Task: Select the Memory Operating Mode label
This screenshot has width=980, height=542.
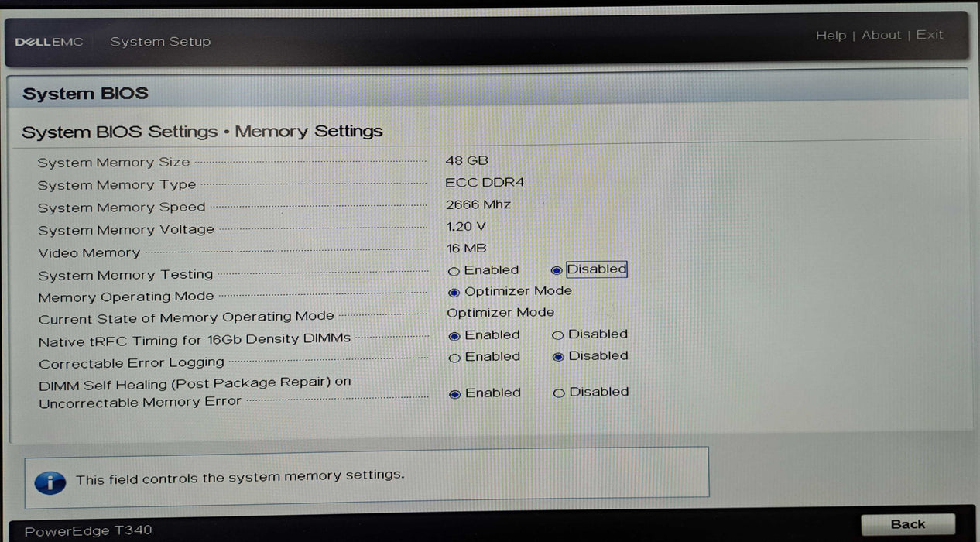Action: 126,297
